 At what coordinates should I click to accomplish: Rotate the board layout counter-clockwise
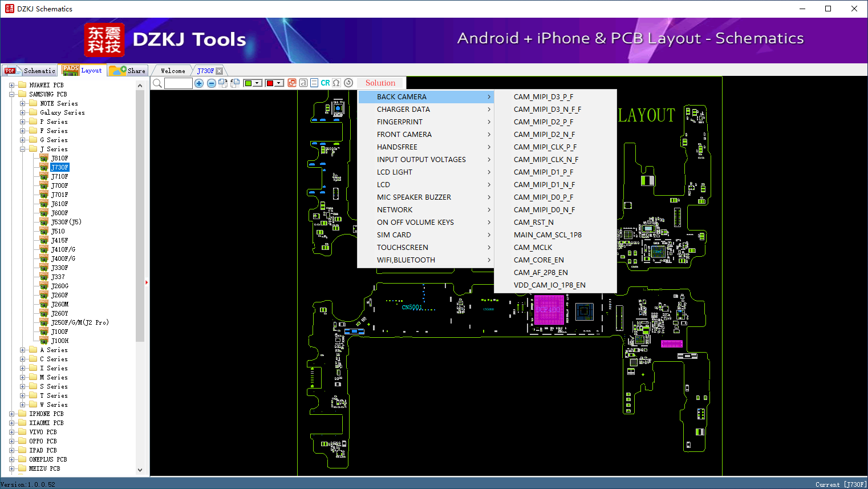coord(235,83)
